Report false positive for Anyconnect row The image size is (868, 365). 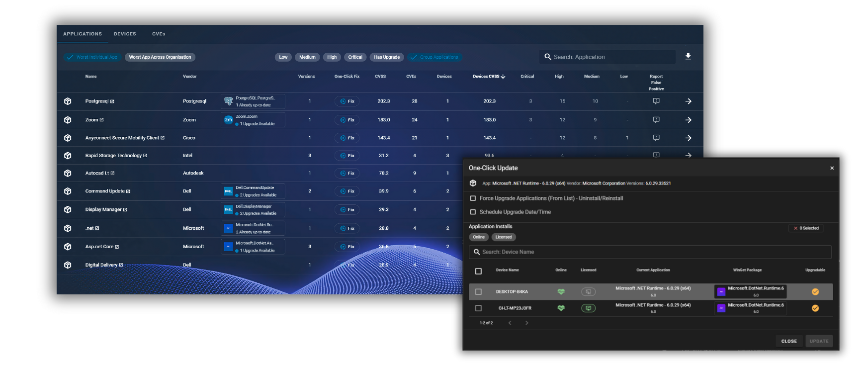coord(656,138)
